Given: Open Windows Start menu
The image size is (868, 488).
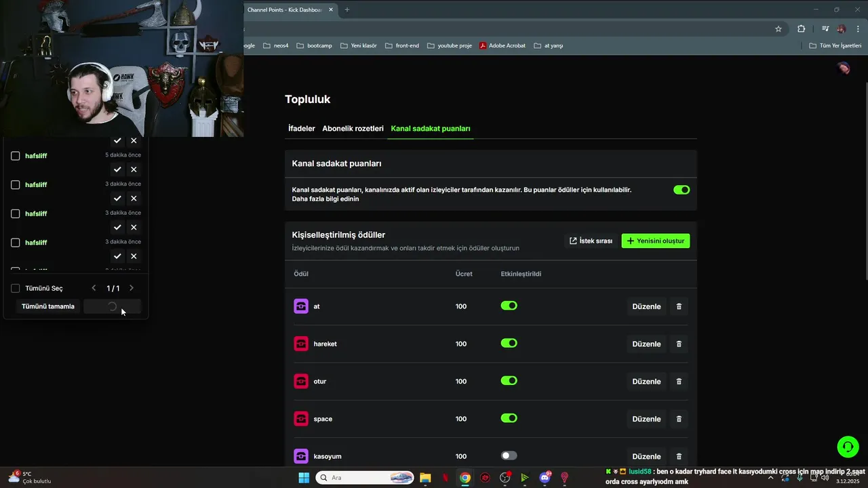Looking at the screenshot, I should click(x=304, y=478).
